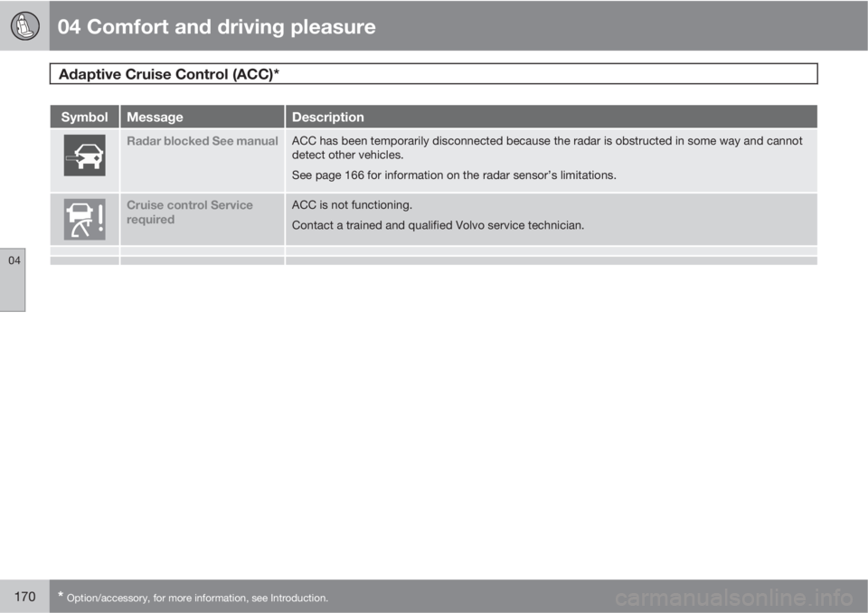Select the chapter heading '04 Comfort and driving pleasure'
The image size is (868, 613).
pyautogui.click(x=216, y=26)
